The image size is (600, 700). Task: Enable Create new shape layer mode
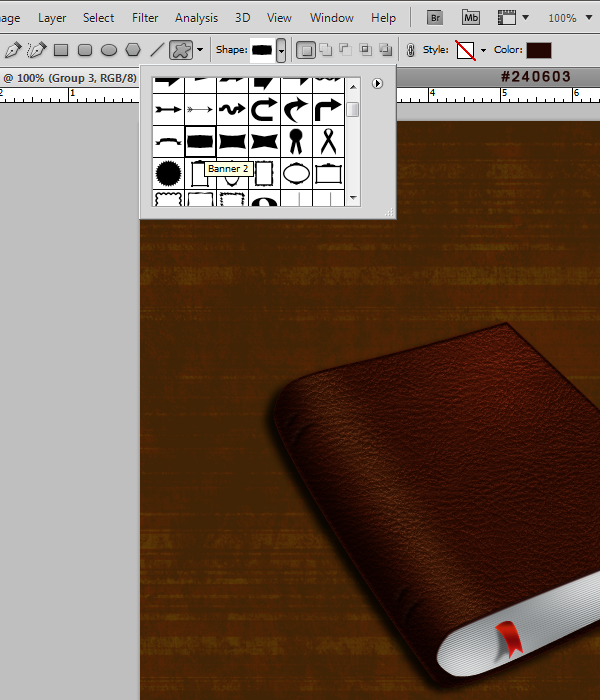click(306, 50)
